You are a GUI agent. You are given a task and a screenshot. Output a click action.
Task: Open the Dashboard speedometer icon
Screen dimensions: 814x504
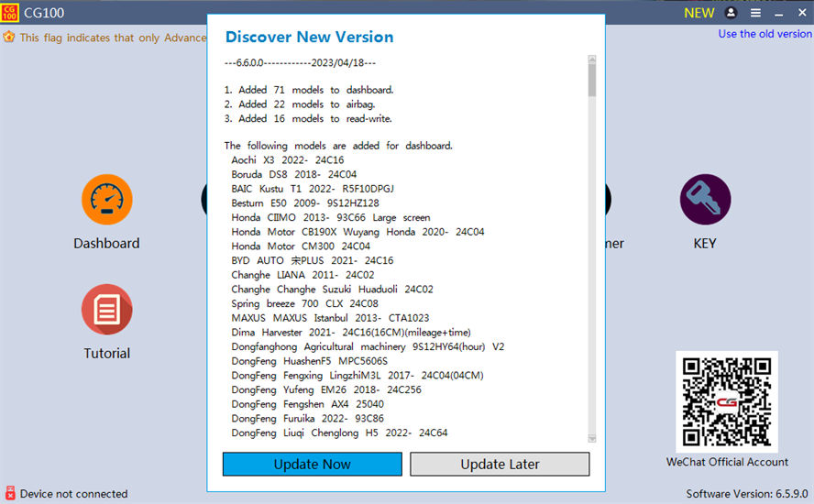coord(107,200)
